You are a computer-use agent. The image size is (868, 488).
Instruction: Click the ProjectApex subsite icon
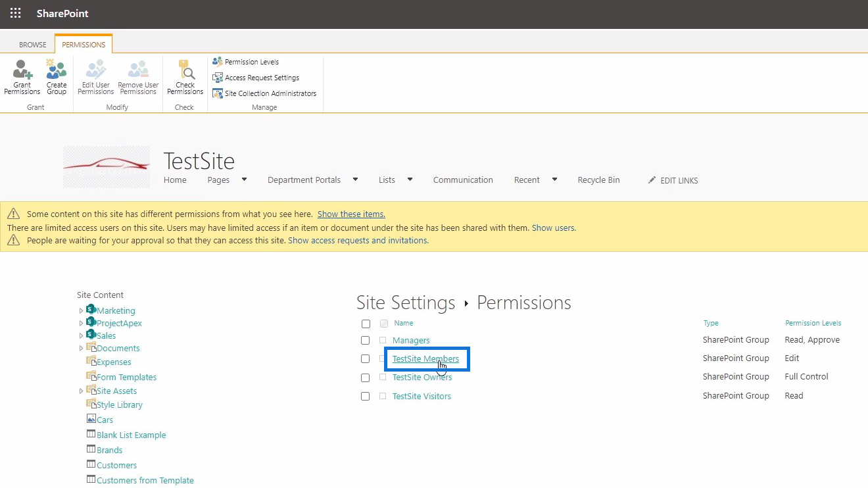[91, 322]
